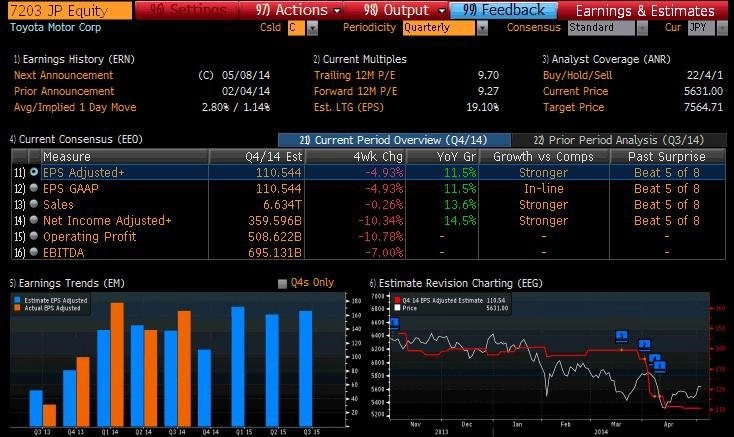Select the Operating Profit radio button
The image size is (734, 437).
pos(34,236)
